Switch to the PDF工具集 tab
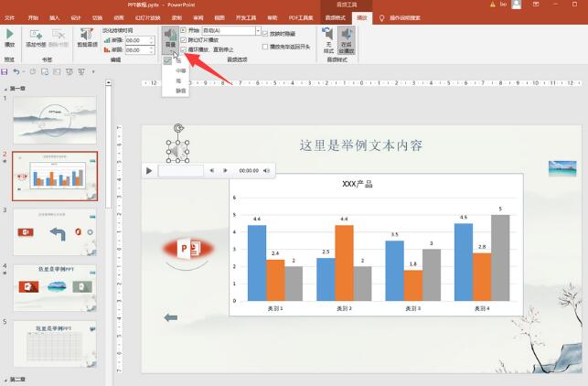 (301, 18)
